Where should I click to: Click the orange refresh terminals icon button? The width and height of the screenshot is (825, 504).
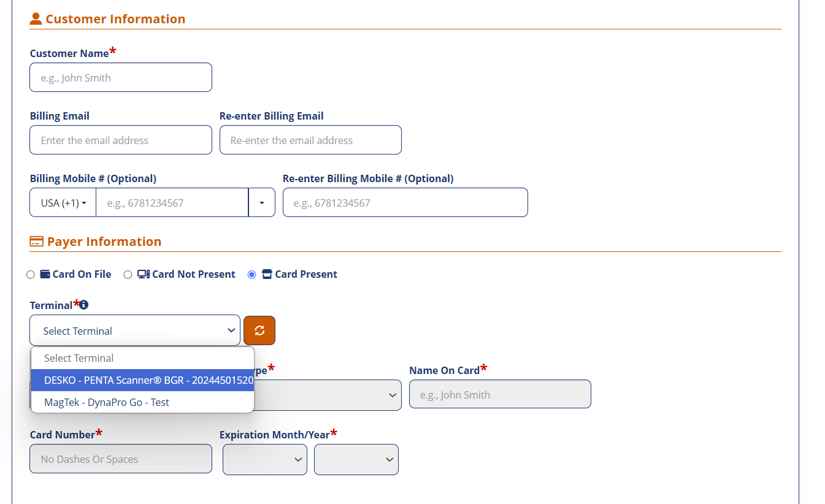[259, 330]
